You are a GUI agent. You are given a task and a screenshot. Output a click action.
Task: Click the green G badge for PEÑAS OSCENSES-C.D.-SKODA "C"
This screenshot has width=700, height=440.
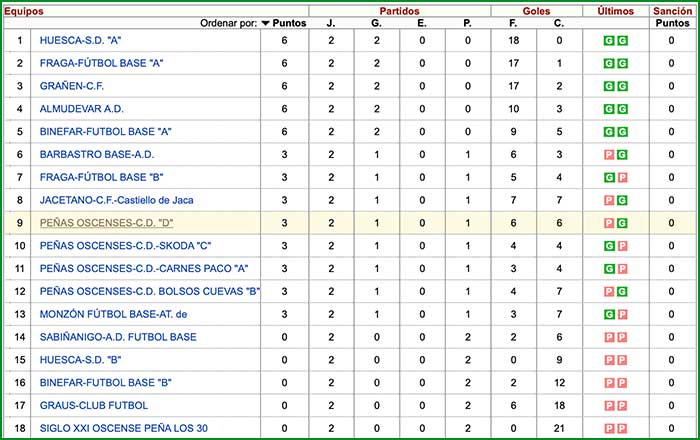point(609,246)
